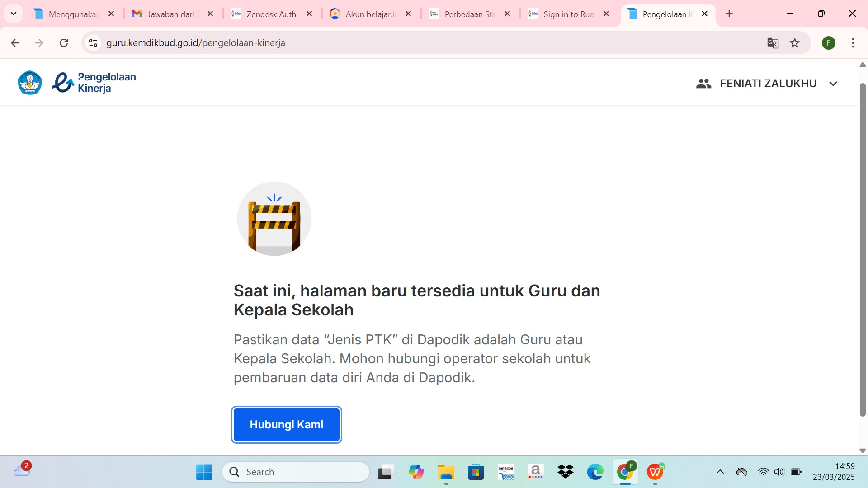The height and width of the screenshot is (488, 868).
Task: Click the page vertical scrollbar
Action: click(x=862, y=249)
